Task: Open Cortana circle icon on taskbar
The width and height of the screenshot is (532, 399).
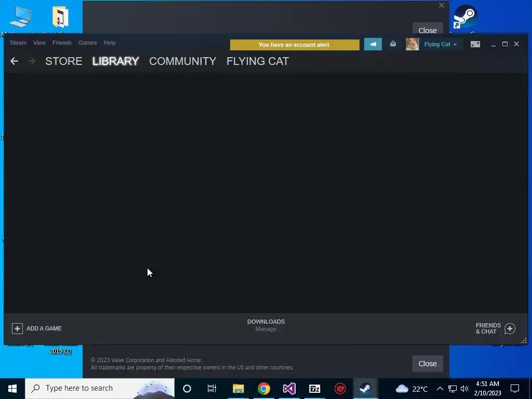Action: point(187,389)
